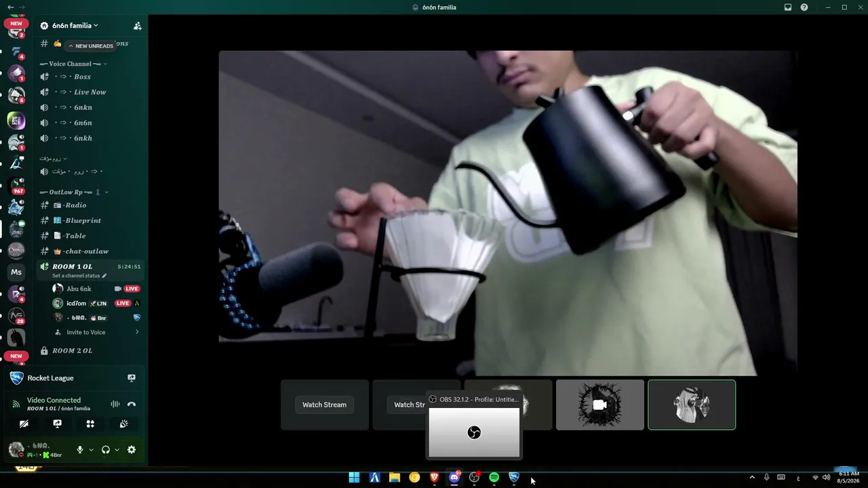Open the Table text channel

[92, 236]
